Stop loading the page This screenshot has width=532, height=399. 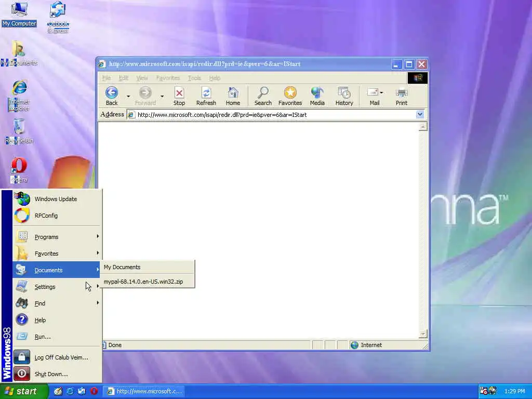click(x=179, y=96)
